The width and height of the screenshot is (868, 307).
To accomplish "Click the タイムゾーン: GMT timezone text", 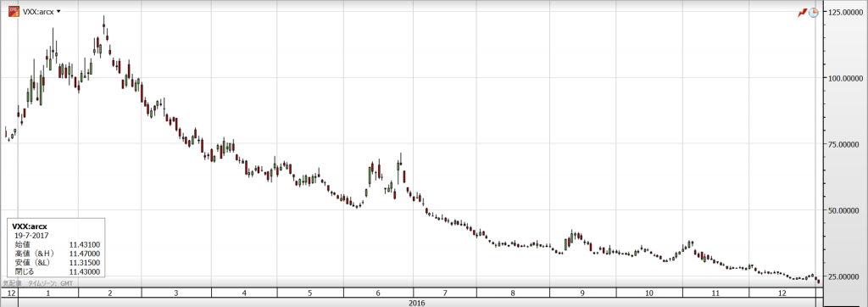I will [50, 283].
